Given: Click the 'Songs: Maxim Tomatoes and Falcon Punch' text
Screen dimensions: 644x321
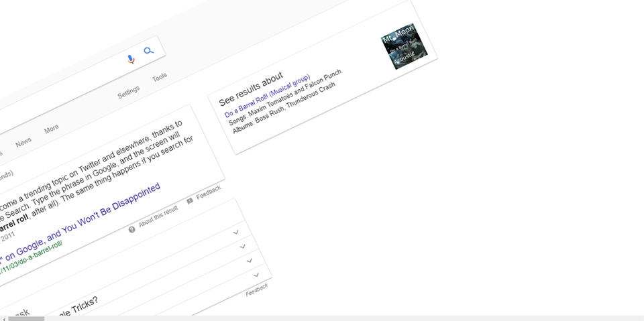Looking at the screenshot, I should click(284, 97).
